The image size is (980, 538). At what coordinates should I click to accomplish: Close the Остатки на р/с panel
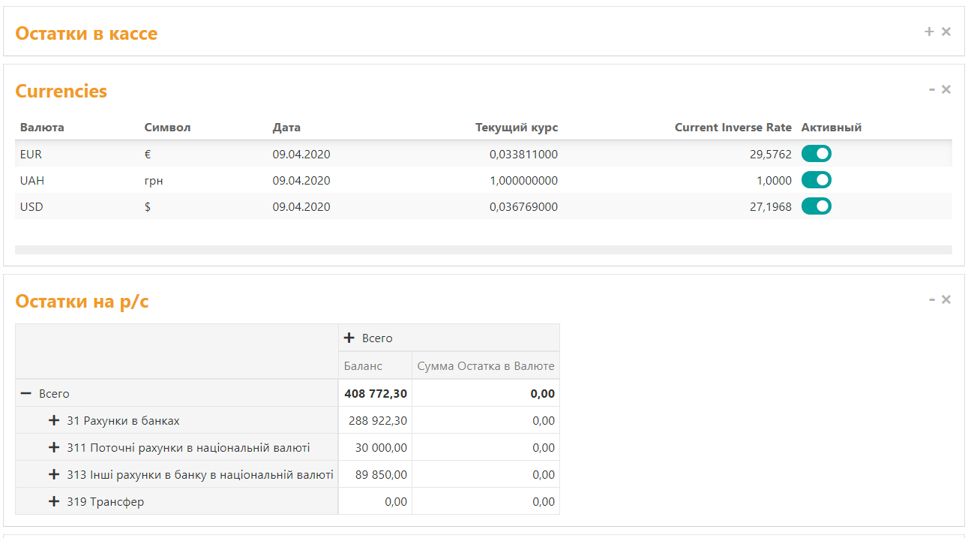coord(946,299)
